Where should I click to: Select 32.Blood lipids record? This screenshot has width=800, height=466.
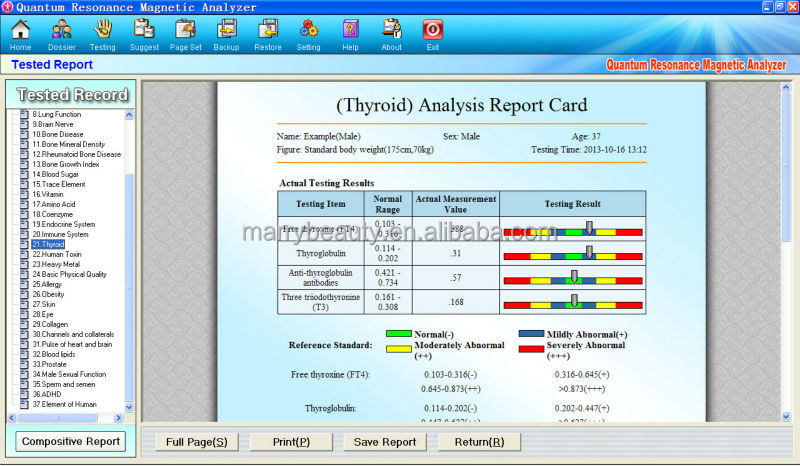(54, 354)
